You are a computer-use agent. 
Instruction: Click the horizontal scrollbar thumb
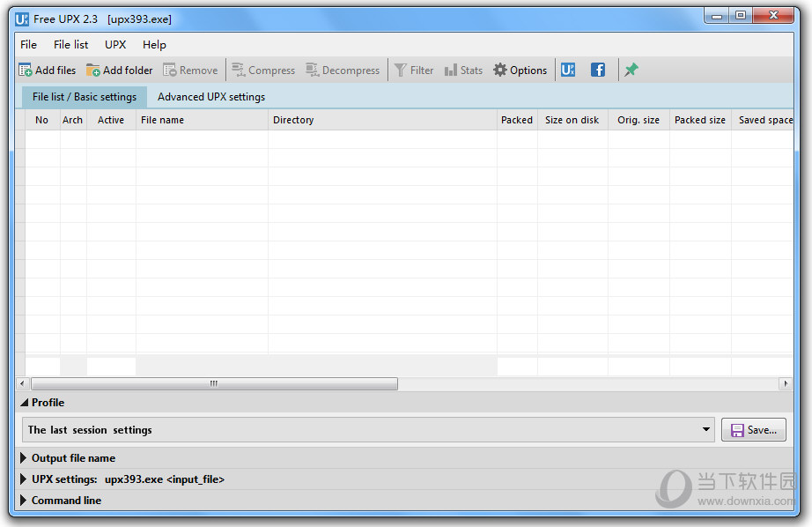coord(214,383)
